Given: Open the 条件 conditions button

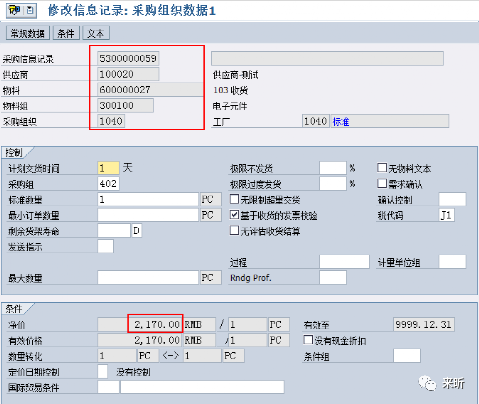Looking at the screenshot, I should pos(66,33).
